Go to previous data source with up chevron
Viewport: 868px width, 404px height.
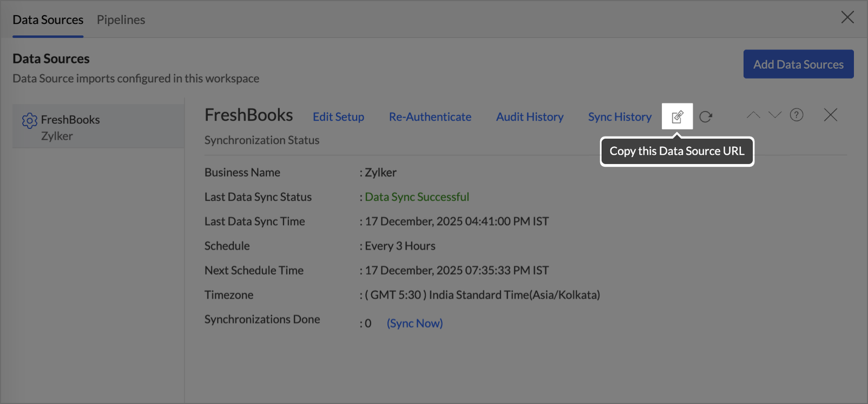point(753,115)
